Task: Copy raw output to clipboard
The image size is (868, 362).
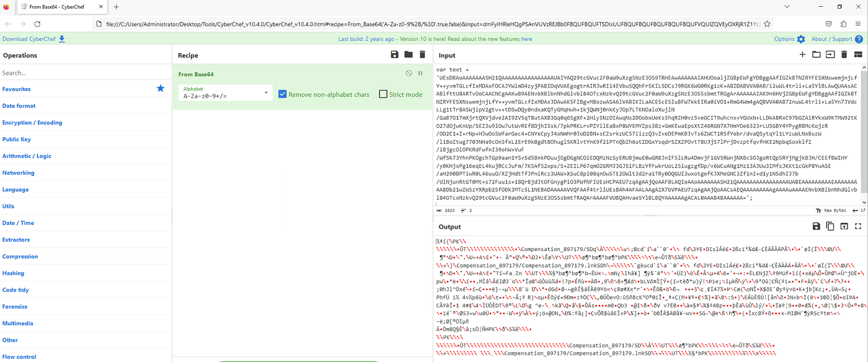Action: [830, 226]
